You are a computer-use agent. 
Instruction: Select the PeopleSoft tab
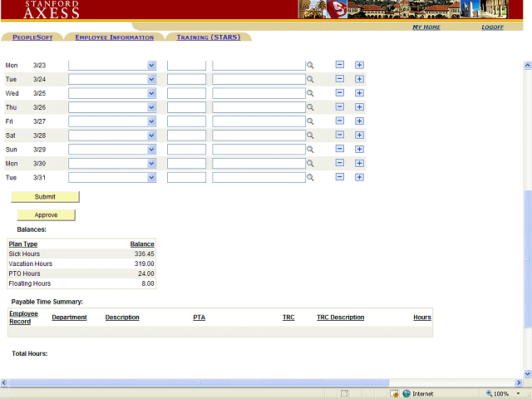pyautogui.click(x=32, y=37)
